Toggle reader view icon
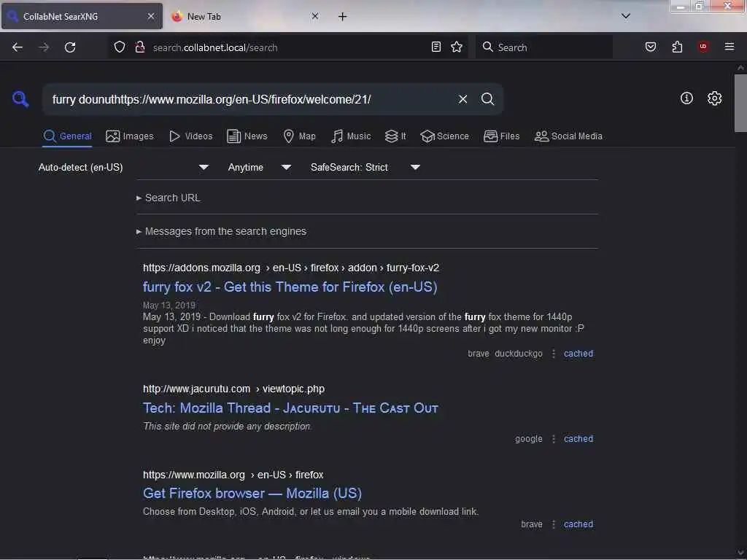 tap(436, 47)
